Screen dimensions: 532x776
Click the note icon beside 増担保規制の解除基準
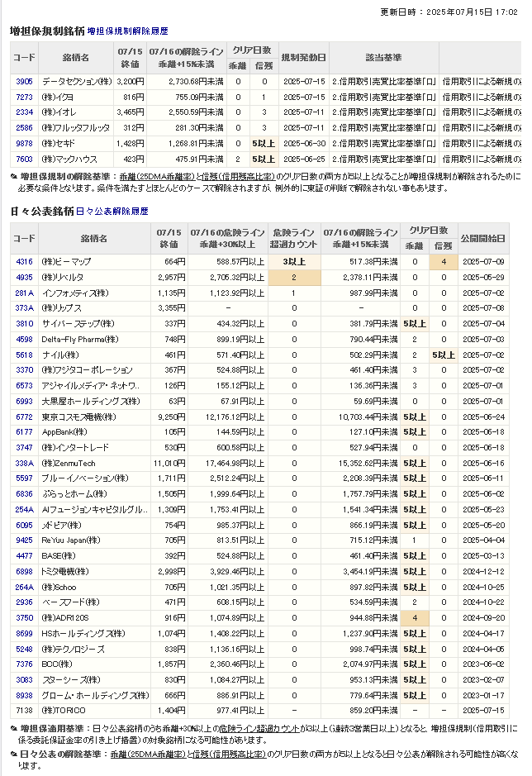coord(14,177)
